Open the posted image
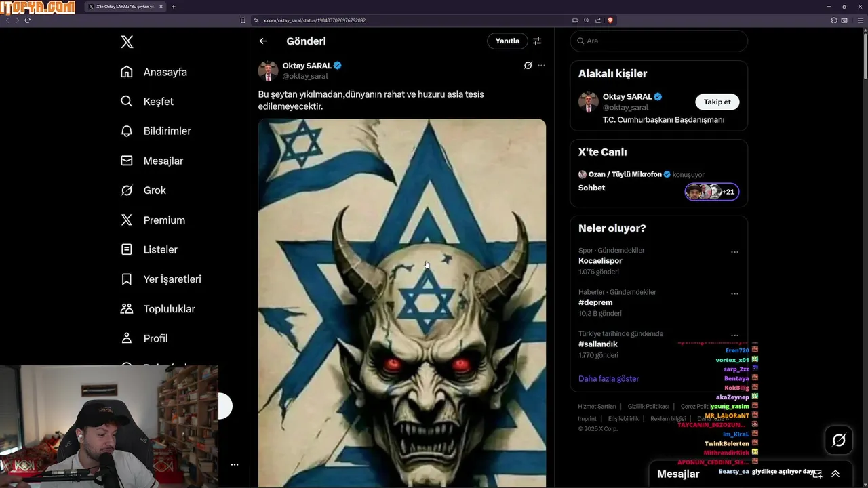868x488 pixels. tap(401, 303)
